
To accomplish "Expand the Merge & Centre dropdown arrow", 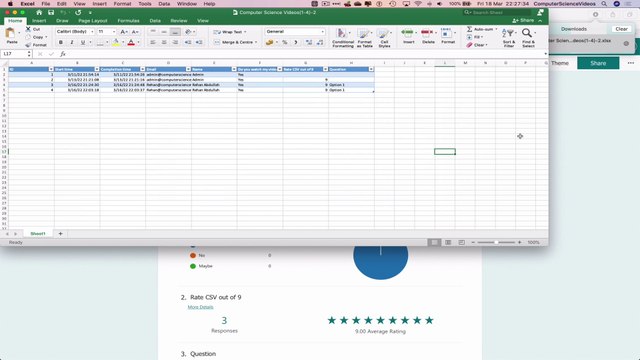I will pyautogui.click(x=256, y=42).
